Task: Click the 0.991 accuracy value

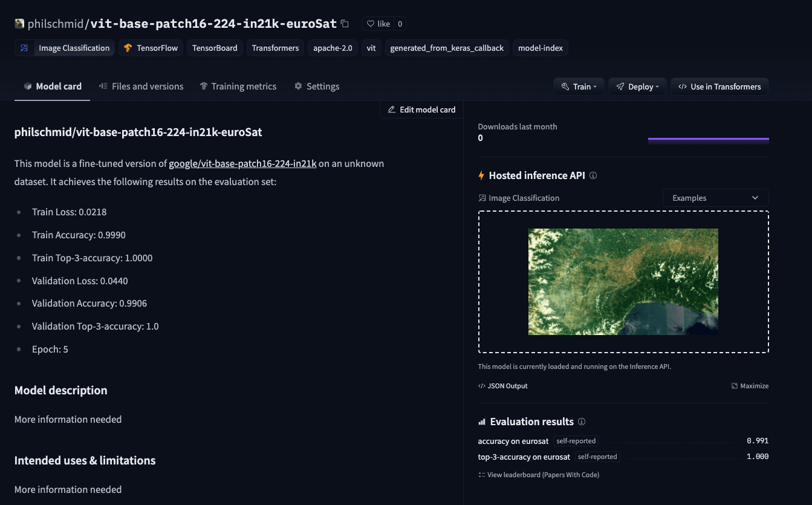Action: 758,441
